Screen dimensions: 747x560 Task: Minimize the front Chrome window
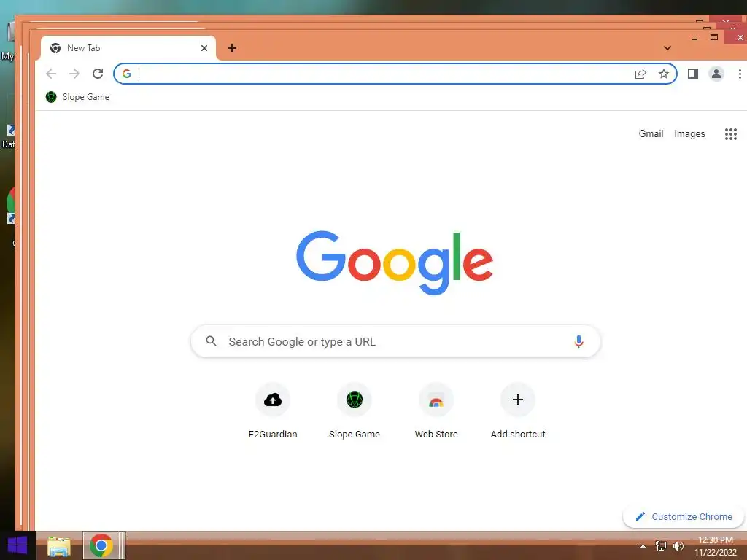point(694,38)
